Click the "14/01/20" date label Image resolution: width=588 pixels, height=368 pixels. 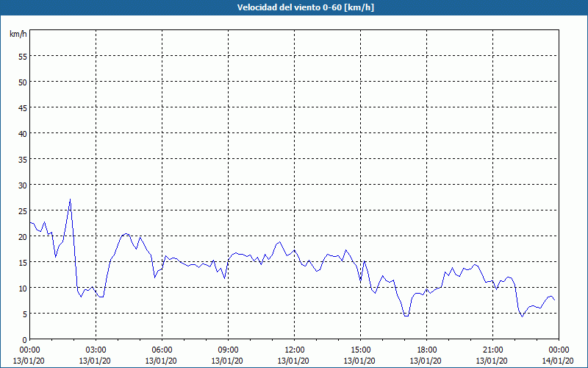click(x=558, y=361)
